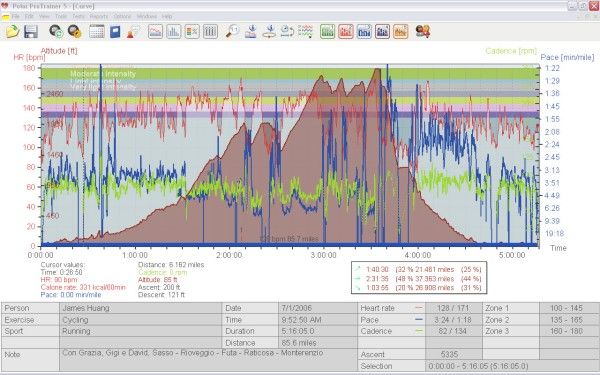
Task: Open the calendar view icon
Action: click(x=97, y=31)
